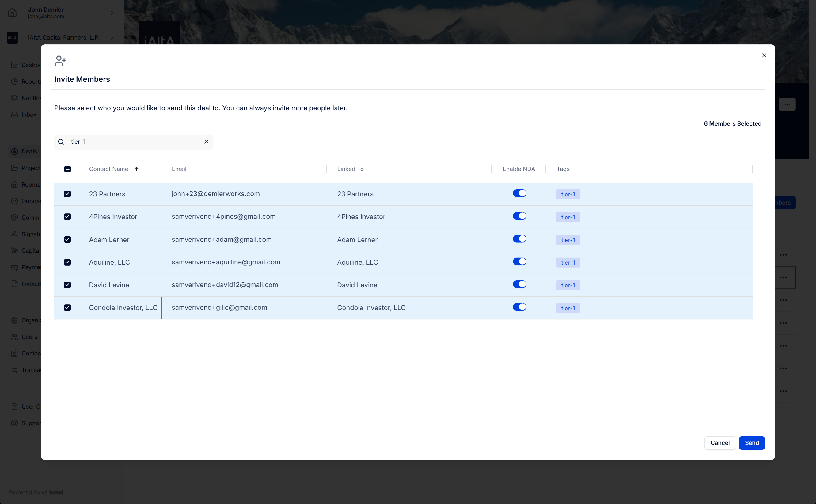Click email samverivend+adam@gmail.com
Image resolution: width=816 pixels, height=504 pixels.
click(x=222, y=239)
